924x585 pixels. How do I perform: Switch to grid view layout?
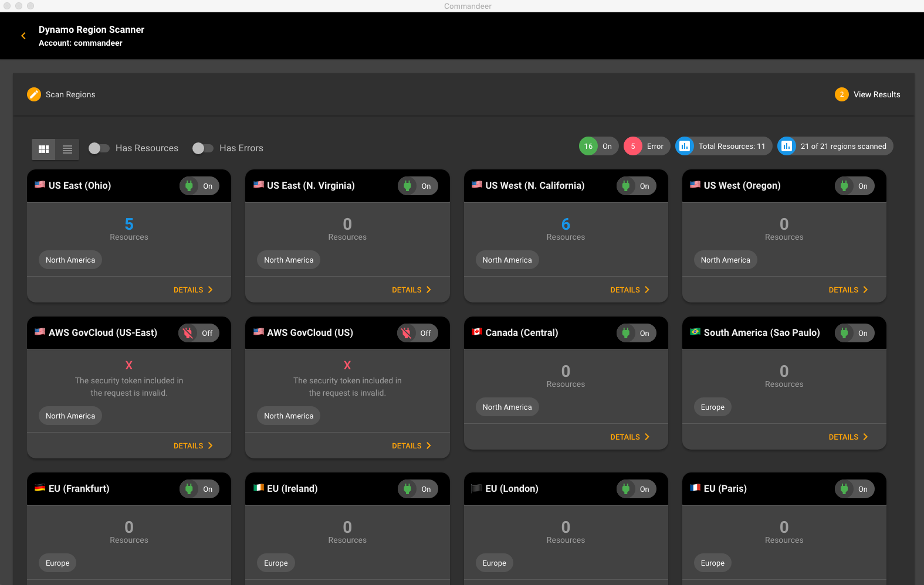pyautogui.click(x=43, y=149)
